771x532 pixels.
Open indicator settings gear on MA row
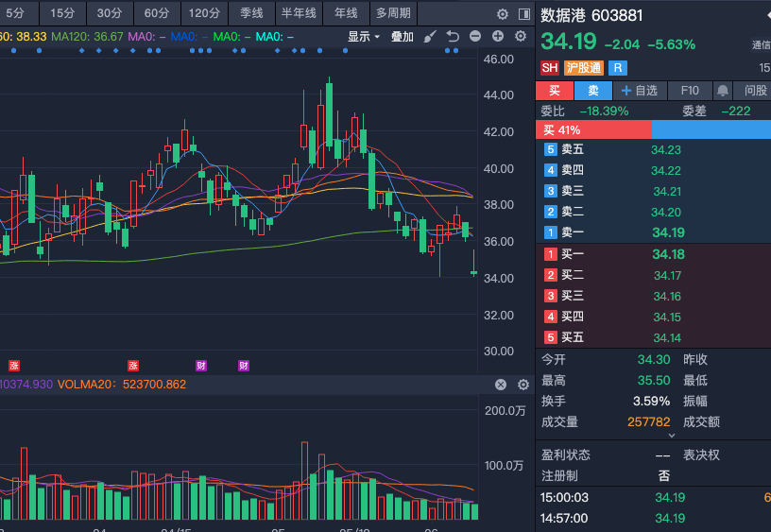521,36
